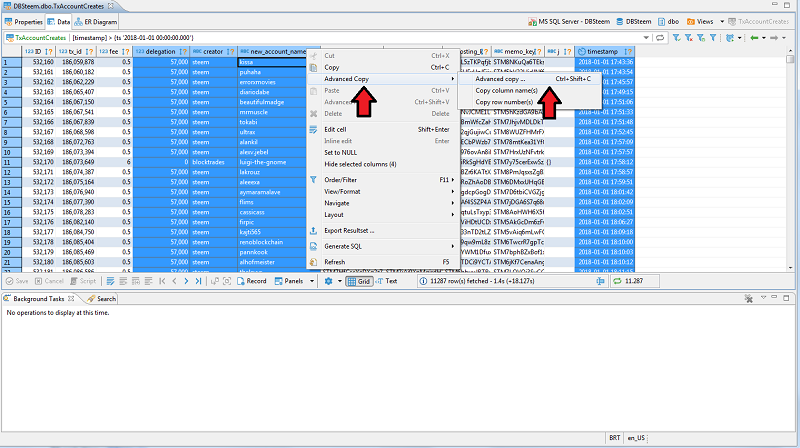Expand the View/Format submenu
This screenshot has height=448, width=800.
click(383, 192)
